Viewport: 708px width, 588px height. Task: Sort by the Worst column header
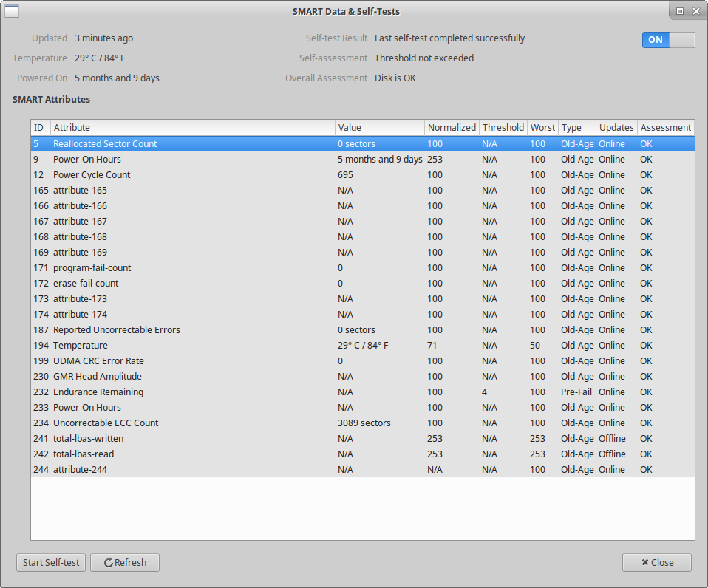pyautogui.click(x=542, y=128)
